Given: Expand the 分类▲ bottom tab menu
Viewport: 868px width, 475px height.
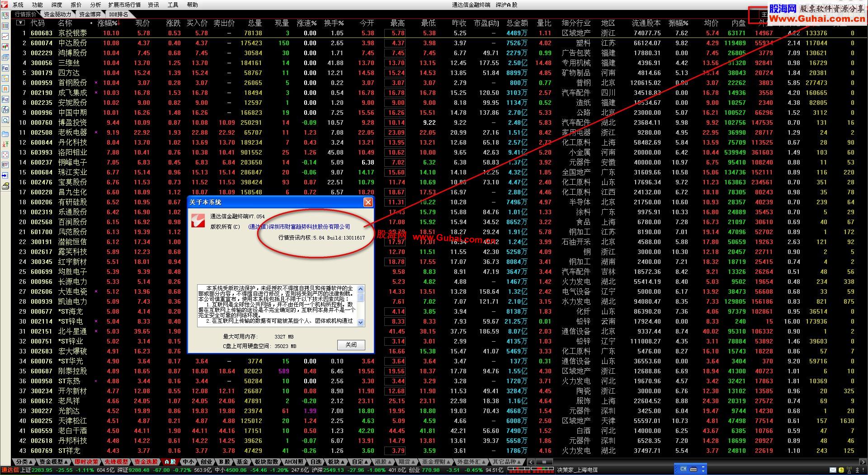Looking at the screenshot, I should (24, 462).
